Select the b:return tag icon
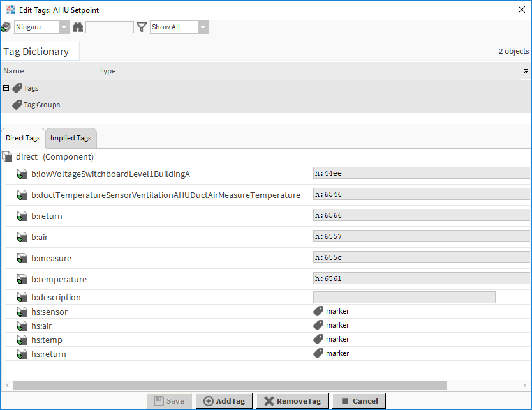 coord(22,216)
